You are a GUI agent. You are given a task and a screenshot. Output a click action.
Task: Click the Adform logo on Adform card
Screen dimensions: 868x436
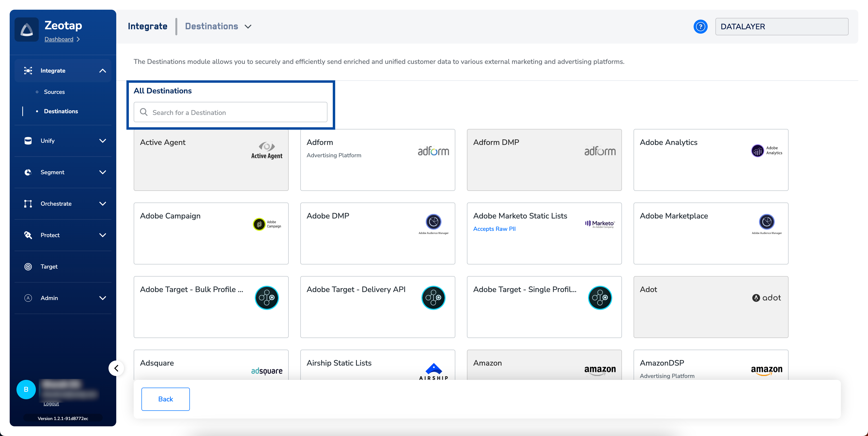click(433, 151)
